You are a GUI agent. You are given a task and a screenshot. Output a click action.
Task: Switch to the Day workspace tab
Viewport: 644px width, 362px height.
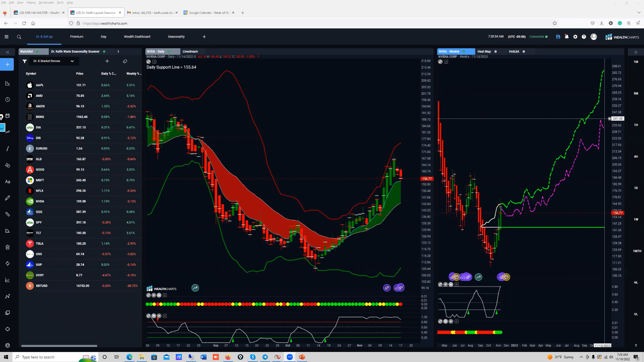click(x=104, y=37)
